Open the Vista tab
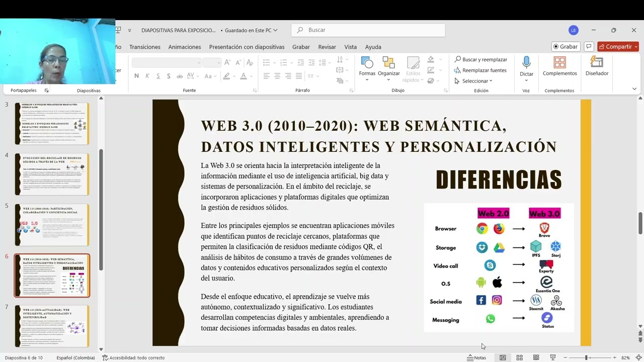 [350, 47]
